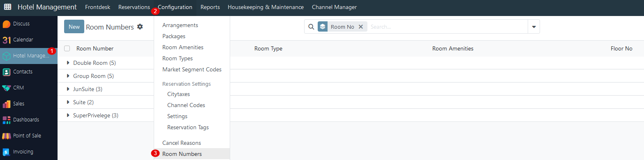Toggle the select-all rows checkbox
Image resolution: width=644 pixels, height=160 pixels.
tap(67, 48)
